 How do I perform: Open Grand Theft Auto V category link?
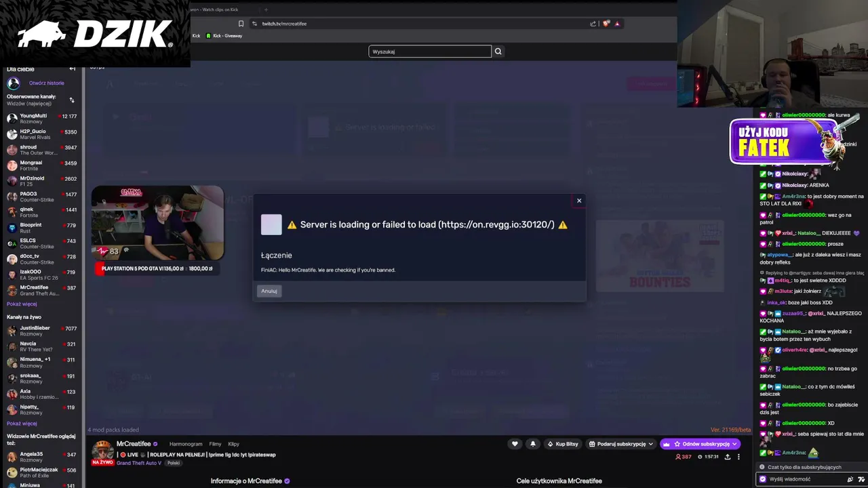point(139,463)
